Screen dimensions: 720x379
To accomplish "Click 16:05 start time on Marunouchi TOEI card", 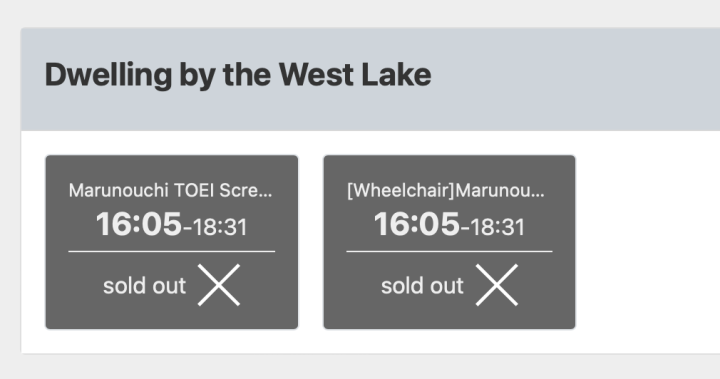I will pos(139,224).
